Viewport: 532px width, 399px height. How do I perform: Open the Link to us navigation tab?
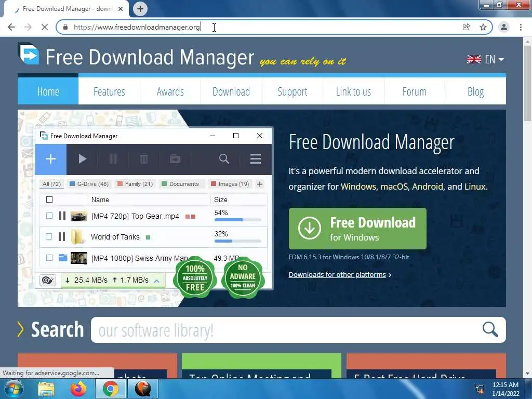point(353,91)
